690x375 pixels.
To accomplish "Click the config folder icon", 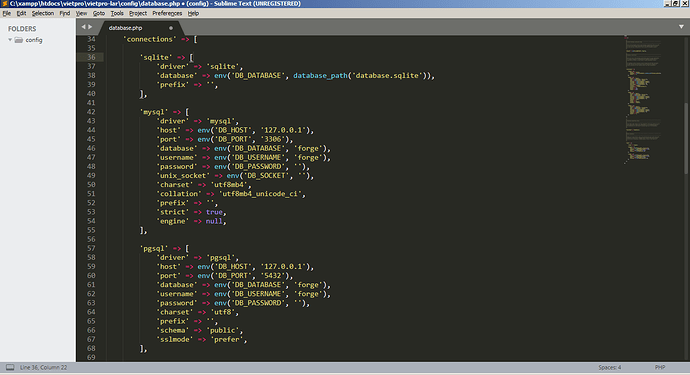I will click(x=18, y=40).
